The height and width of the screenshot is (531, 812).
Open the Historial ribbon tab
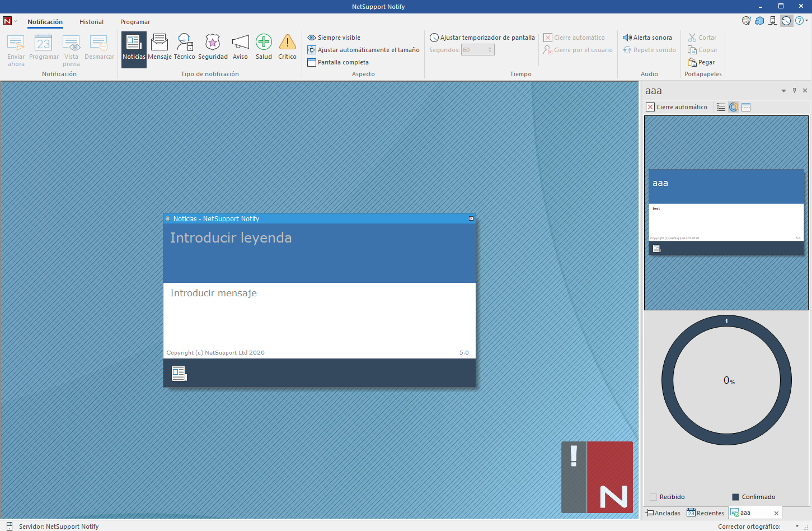(x=91, y=22)
